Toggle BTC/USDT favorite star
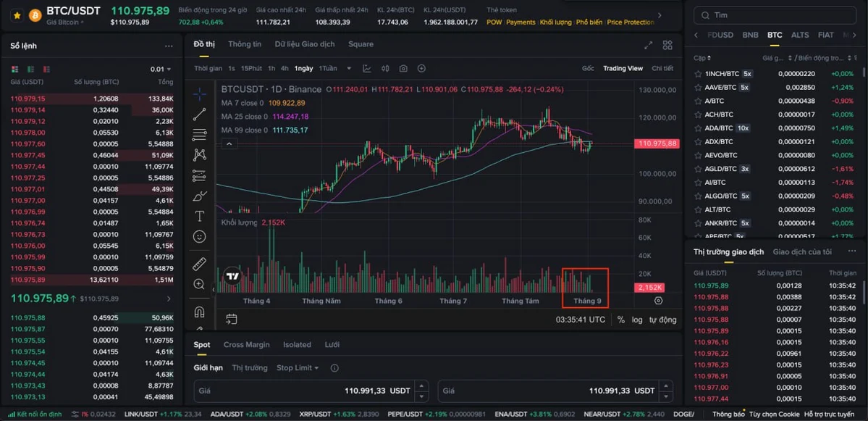Image resolution: width=868 pixels, height=421 pixels. [x=17, y=14]
